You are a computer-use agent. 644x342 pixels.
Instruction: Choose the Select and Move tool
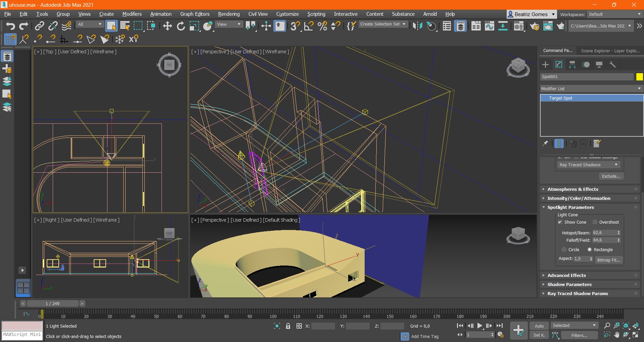[x=167, y=26]
